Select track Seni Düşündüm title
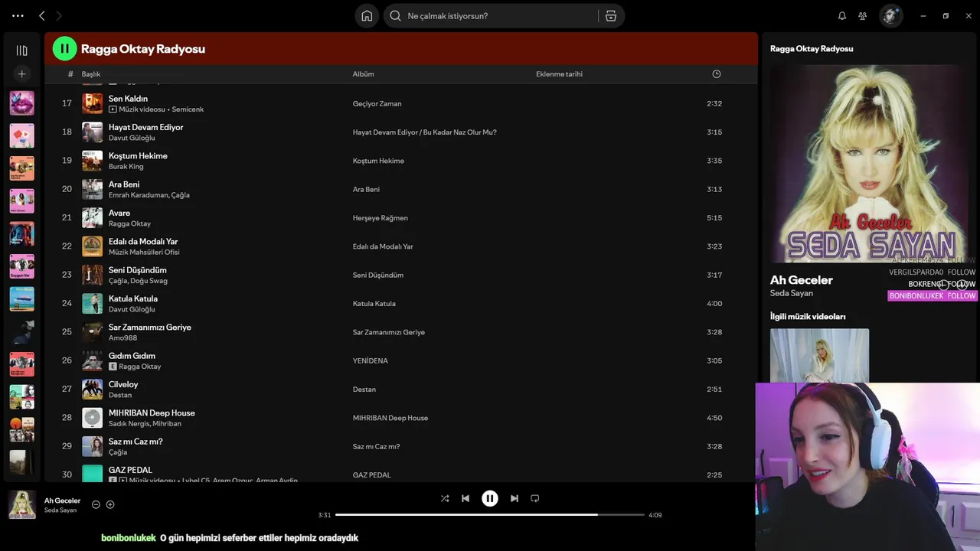 point(138,270)
